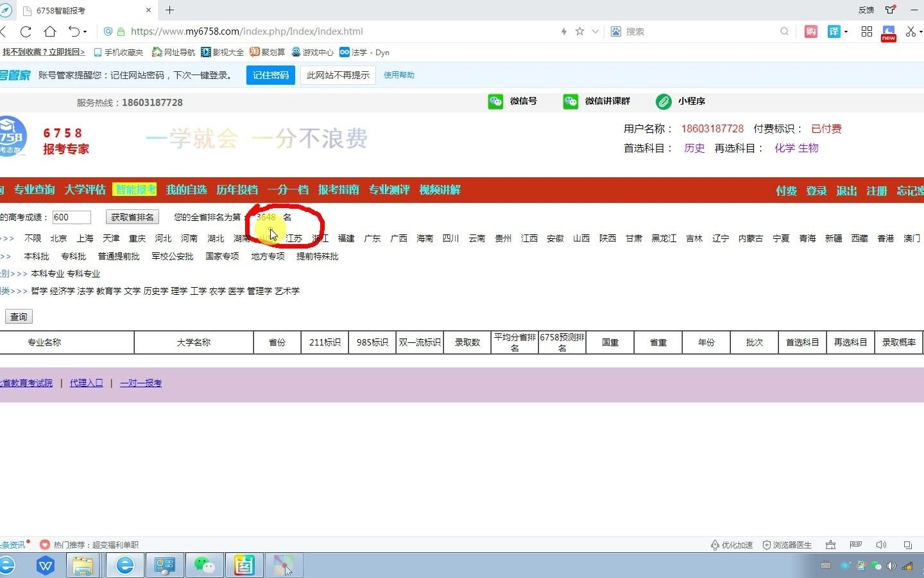Click the 录取概率 column header

coord(898,342)
